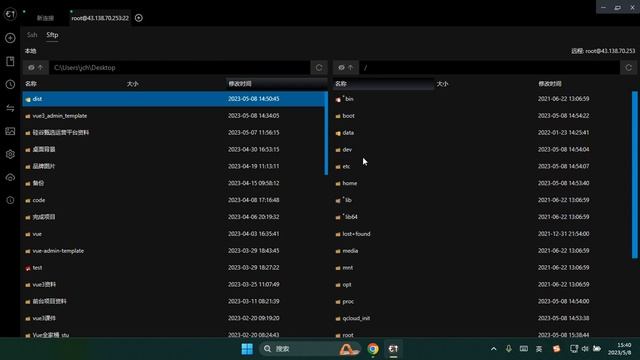This screenshot has height=360, width=640.
Task: Open transfer arrows icon in sidebar
Action: pyautogui.click(x=10, y=108)
